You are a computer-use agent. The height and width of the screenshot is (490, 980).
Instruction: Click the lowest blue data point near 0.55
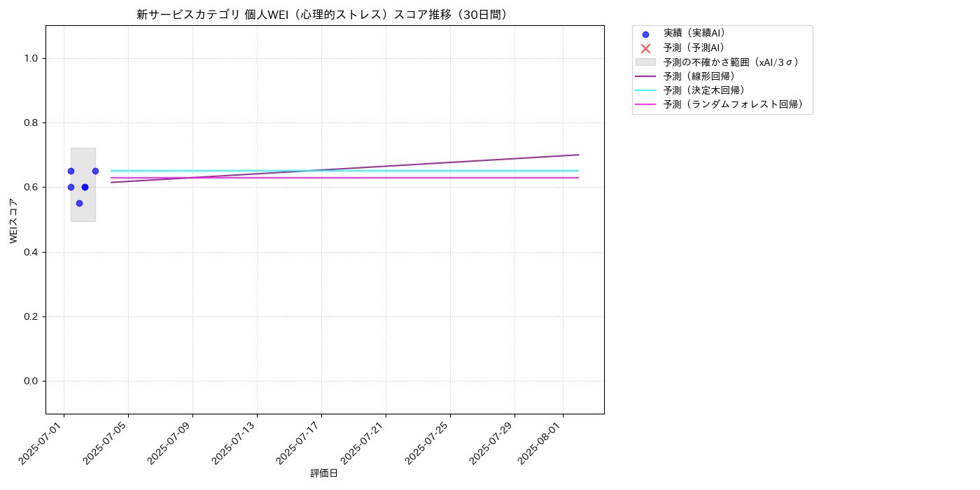click(79, 203)
